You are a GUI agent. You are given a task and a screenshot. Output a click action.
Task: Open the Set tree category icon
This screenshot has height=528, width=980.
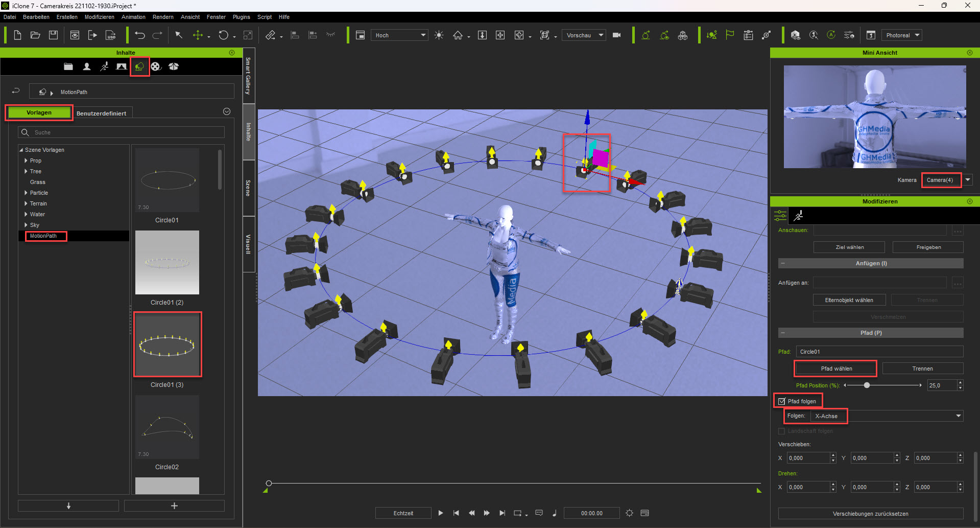pyautogui.click(x=139, y=66)
